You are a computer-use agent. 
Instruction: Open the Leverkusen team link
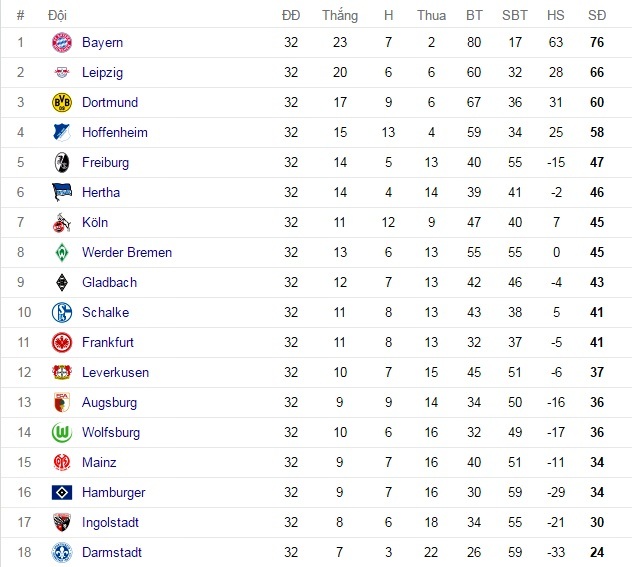115,373
